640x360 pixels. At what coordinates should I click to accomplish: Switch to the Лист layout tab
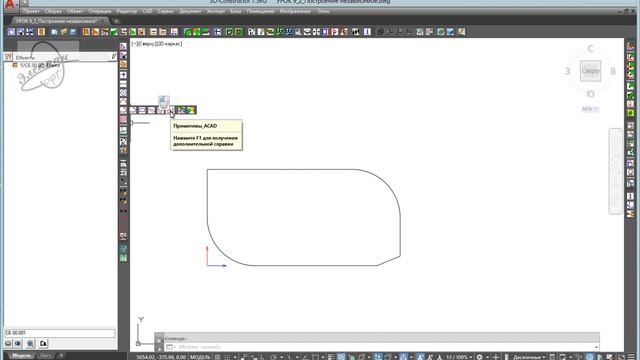pos(45,356)
